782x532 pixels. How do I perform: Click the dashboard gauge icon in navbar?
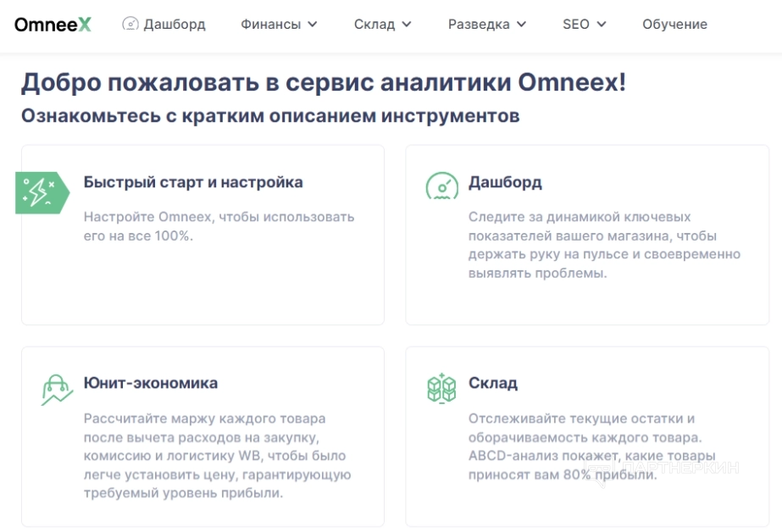130,24
